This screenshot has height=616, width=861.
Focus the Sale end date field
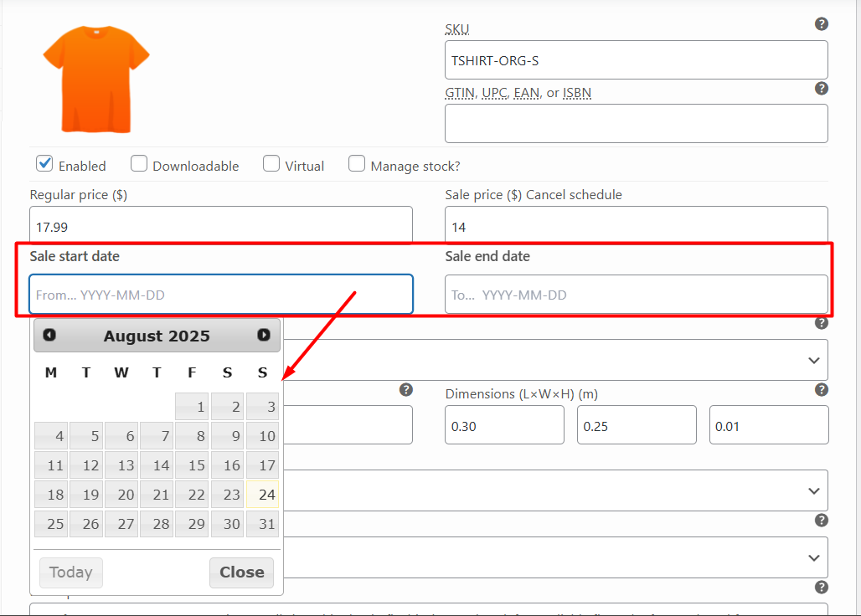637,294
